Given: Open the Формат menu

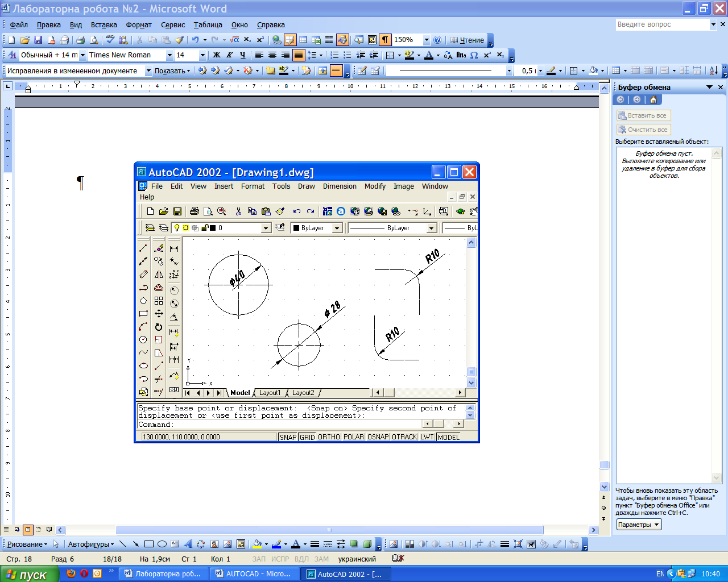Looking at the screenshot, I should (x=139, y=24).
